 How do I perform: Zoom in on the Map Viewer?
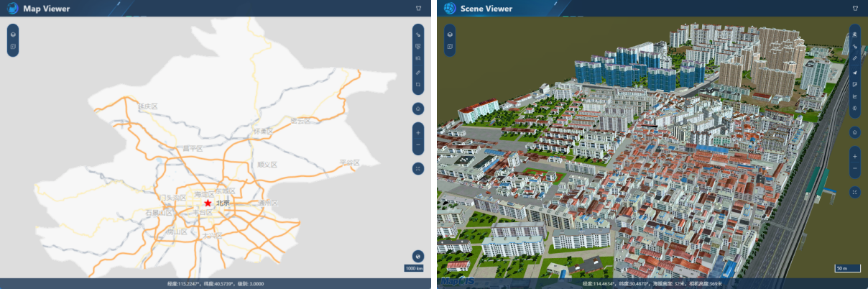coord(418,133)
